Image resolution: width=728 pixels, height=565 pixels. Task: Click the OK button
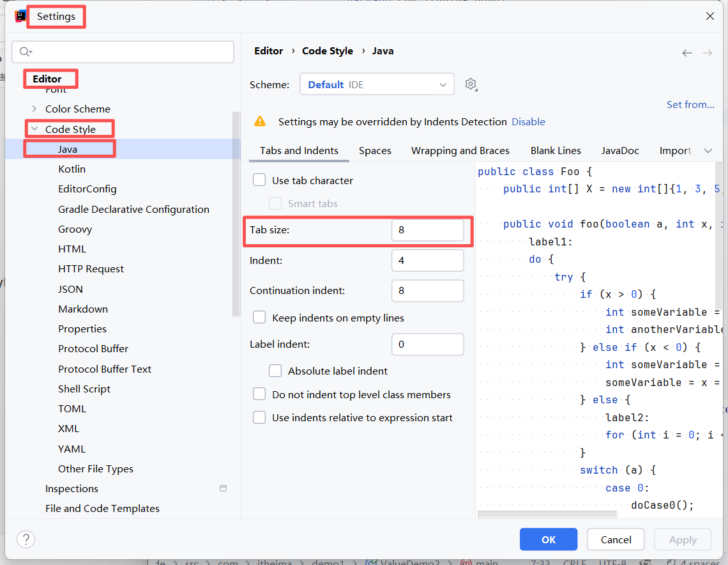[x=549, y=539]
